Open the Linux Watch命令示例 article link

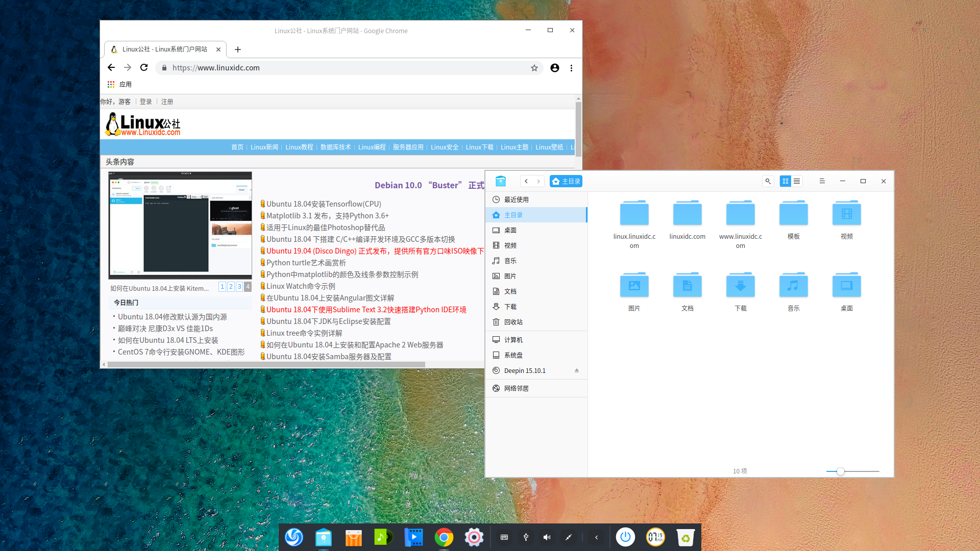pos(301,286)
